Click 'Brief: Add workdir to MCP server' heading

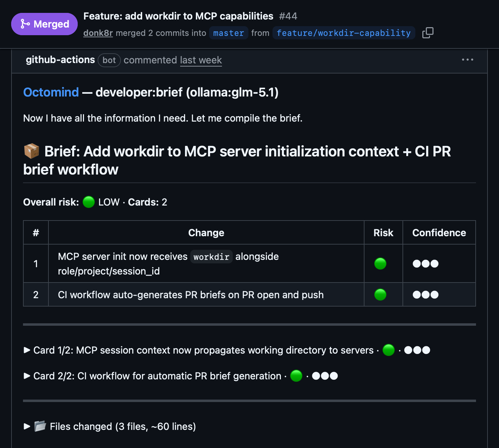[237, 161]
